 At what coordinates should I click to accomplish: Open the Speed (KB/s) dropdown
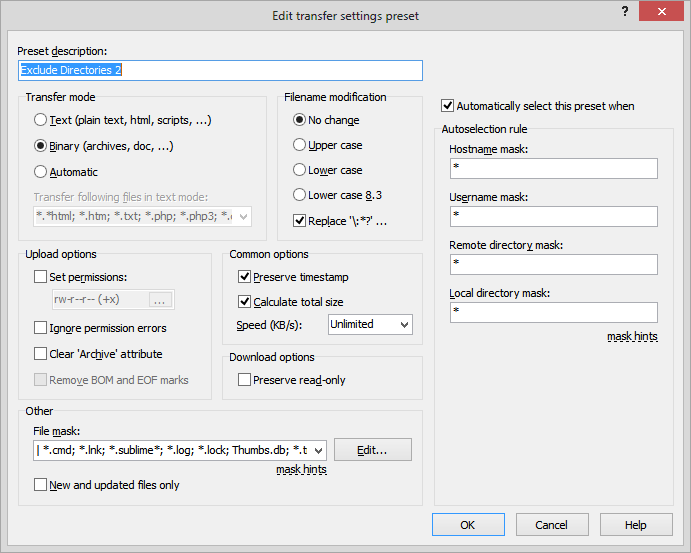pos(403,325)
